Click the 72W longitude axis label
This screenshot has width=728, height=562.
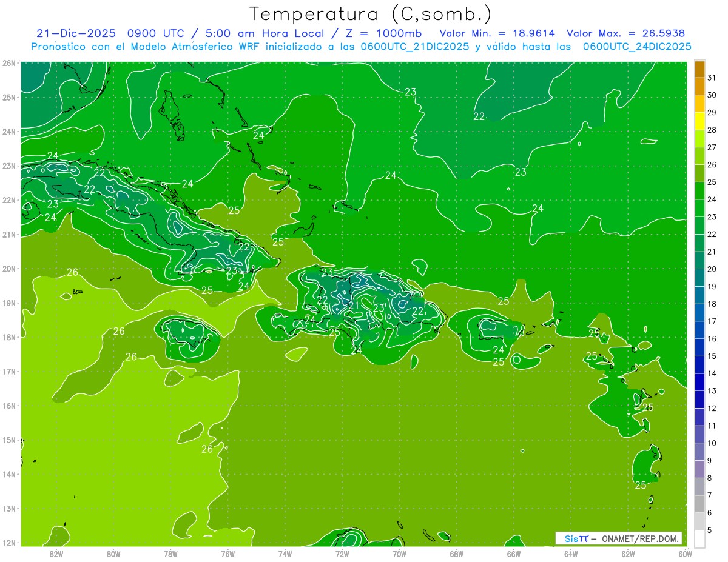342,553
